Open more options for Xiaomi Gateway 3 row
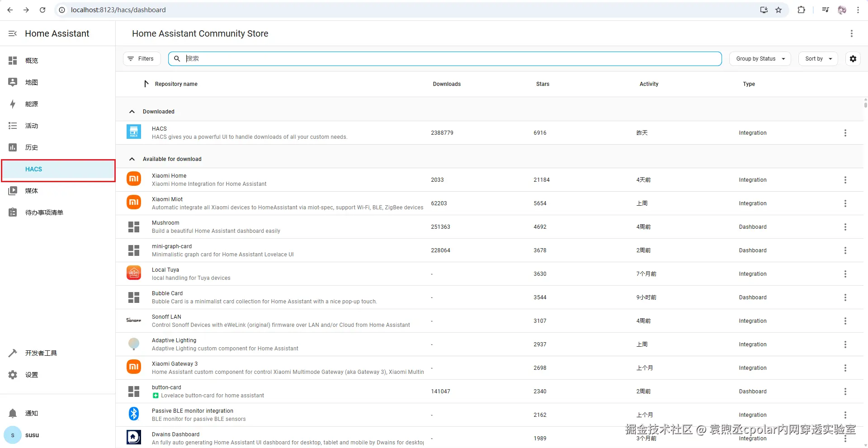 click(x=845, y=368)
